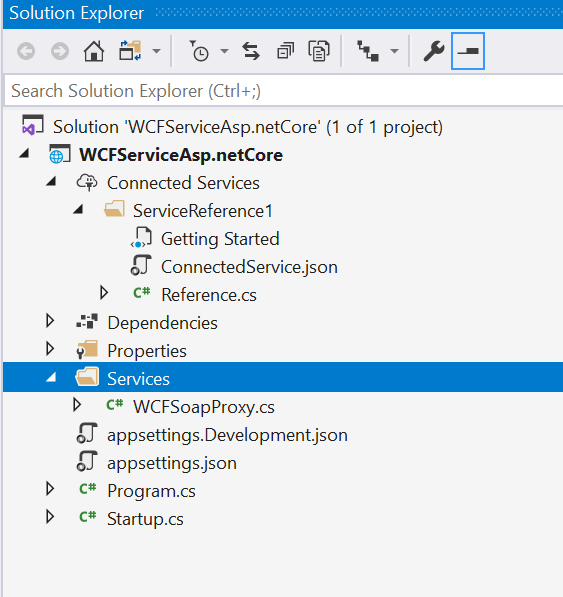The width and height of the screenshot is (563, 597).
Task: Toggle Preview Selected Items button
Action: click(468, 51)
